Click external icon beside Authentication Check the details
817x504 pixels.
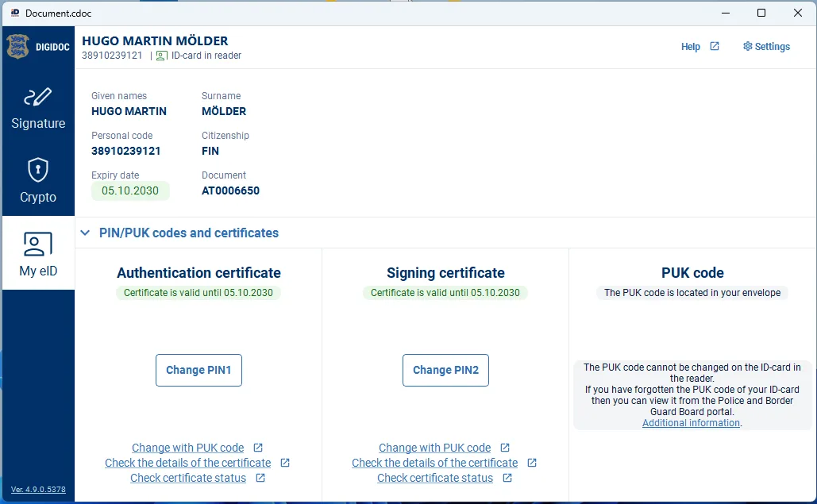point(285,463)
